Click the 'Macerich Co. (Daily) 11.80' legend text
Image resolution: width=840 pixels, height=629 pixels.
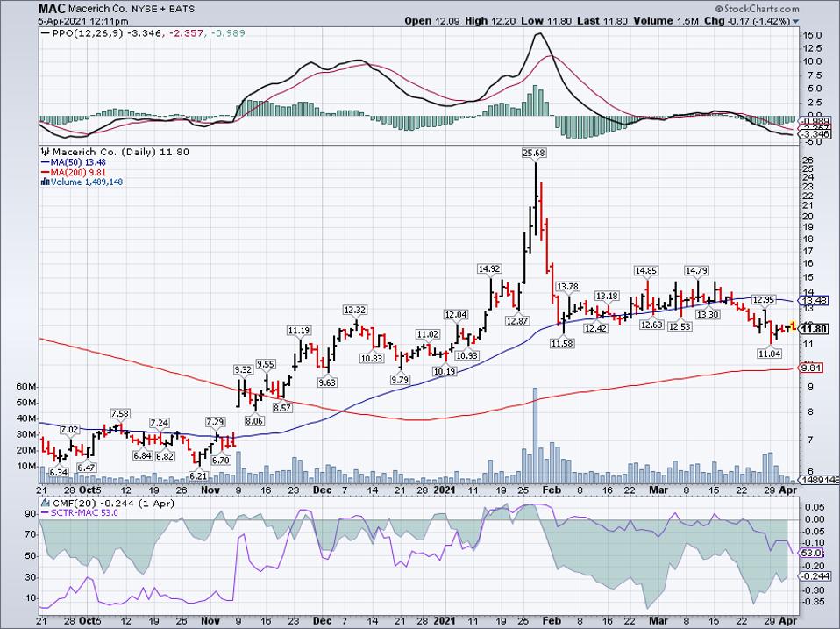tap(120, 152)
